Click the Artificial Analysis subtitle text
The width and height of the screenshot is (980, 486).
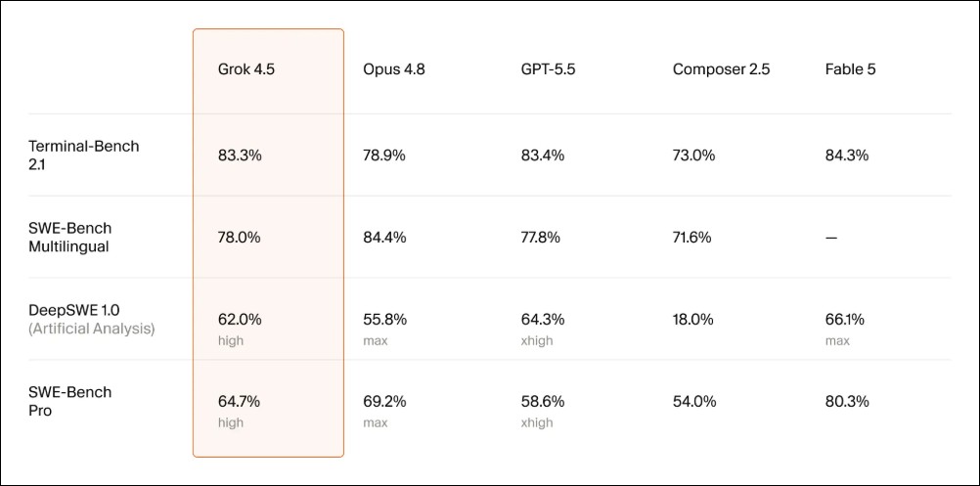(x=91, y=329)
